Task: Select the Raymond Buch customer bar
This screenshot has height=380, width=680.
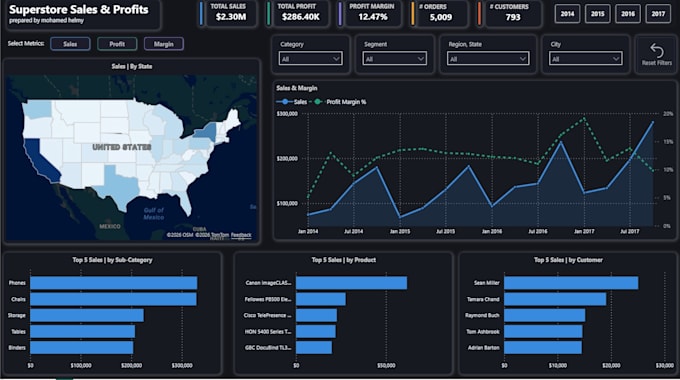Action: click(x=545, y=315)
